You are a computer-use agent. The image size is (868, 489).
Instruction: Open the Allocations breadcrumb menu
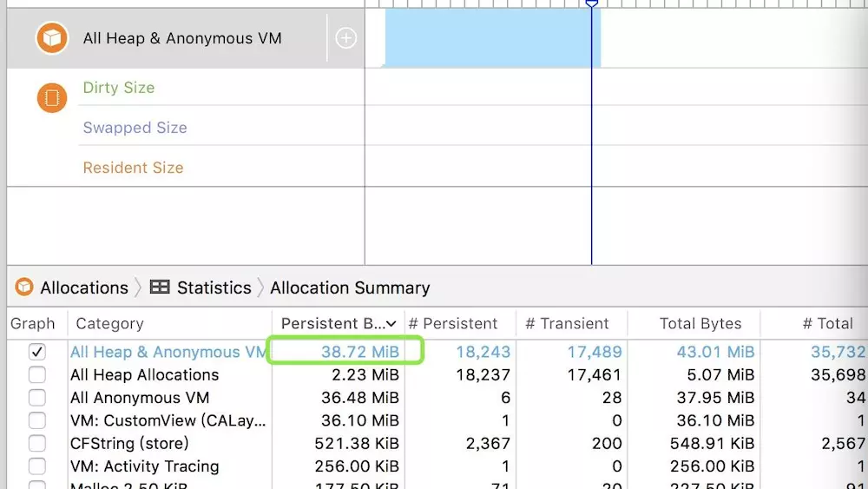[84, 287]
